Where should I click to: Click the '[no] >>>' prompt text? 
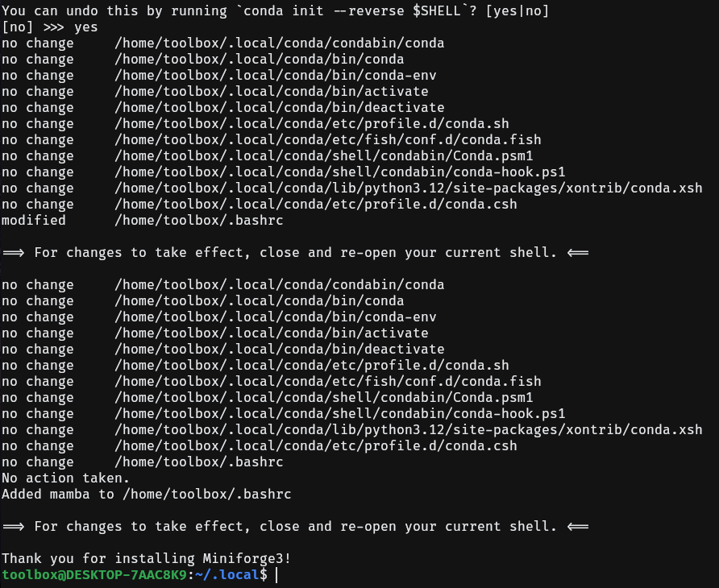[32, 27]
